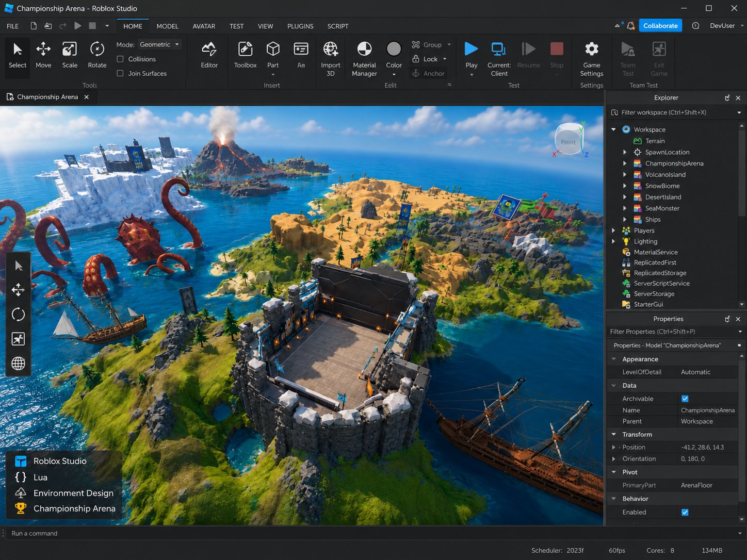Click the Play button
The width and height of the screenshot is (747, 560).
point(471,49)
